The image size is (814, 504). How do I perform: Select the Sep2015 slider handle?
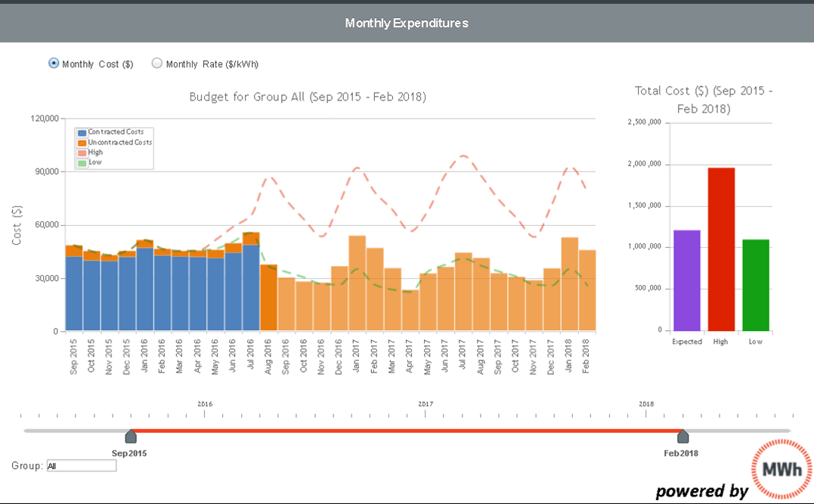[x=131, y=437]
